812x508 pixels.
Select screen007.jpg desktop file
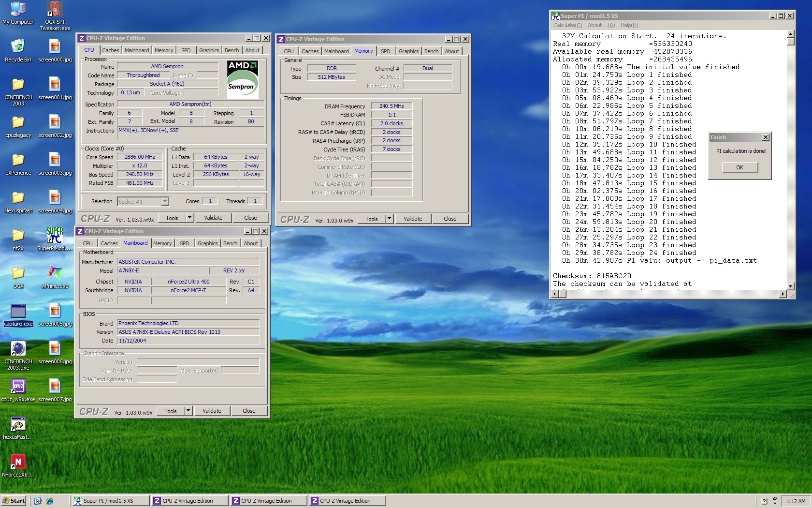click(x=55, y=390)
